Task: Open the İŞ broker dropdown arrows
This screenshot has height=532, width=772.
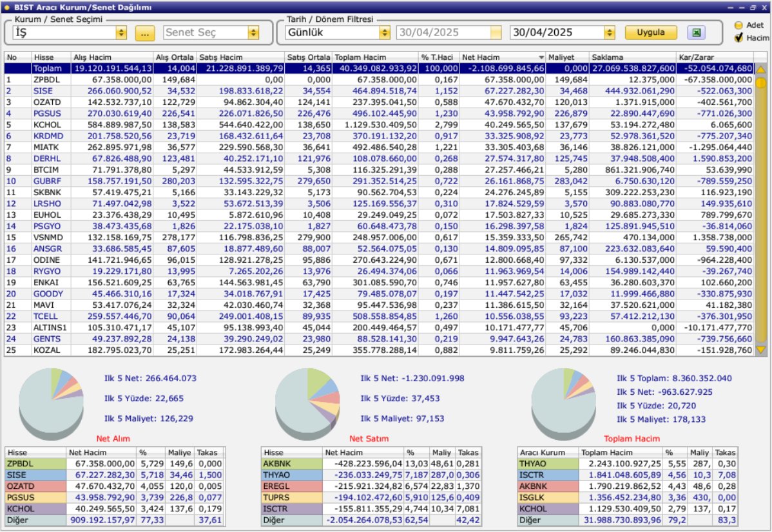Action: pos(121,32)
